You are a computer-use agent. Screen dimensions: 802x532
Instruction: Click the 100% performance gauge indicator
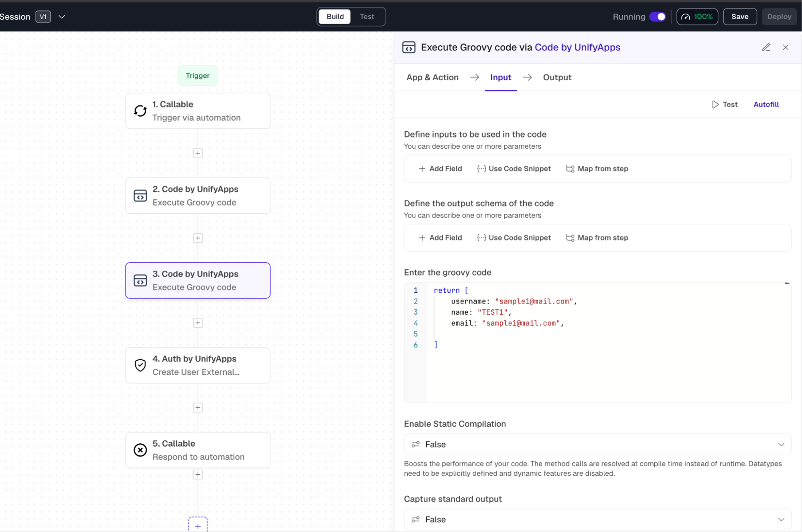(697, 17)
